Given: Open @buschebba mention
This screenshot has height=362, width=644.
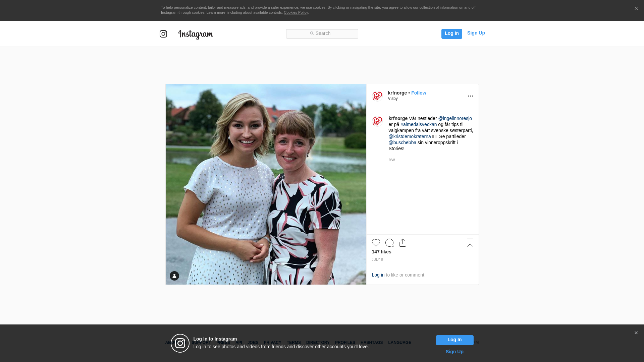Looking at the screenshot, I should (402, 142).
